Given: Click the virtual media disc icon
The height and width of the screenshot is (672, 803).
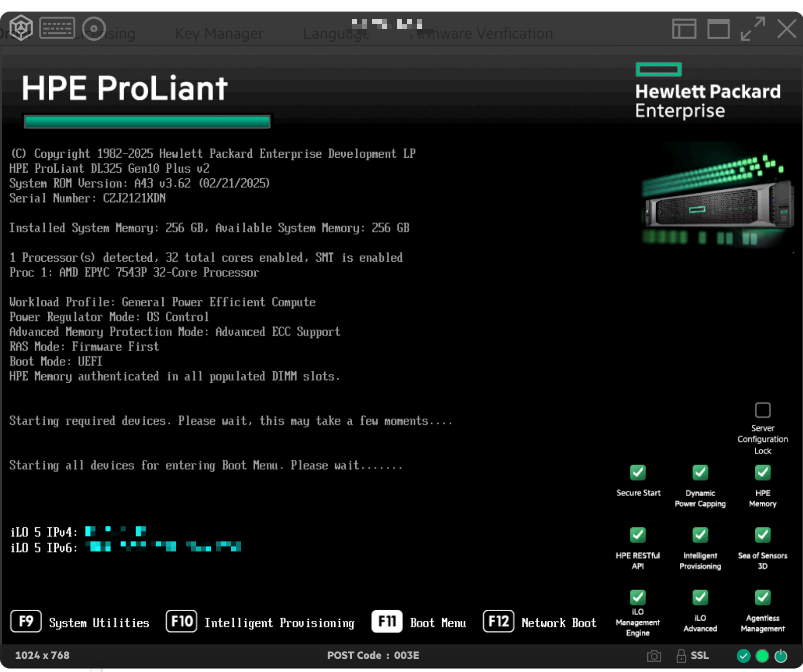Looking at the screenshot, I should click(x=94, y=28).
